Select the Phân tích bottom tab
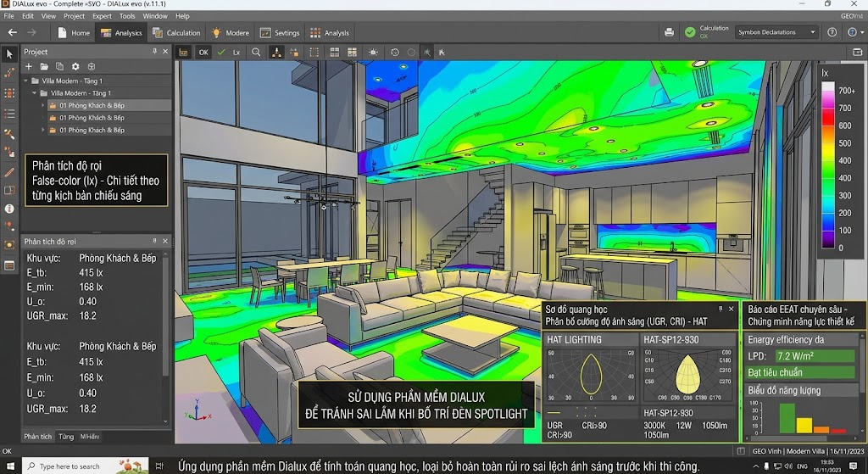The image size is (868, 474). (37, 437)
